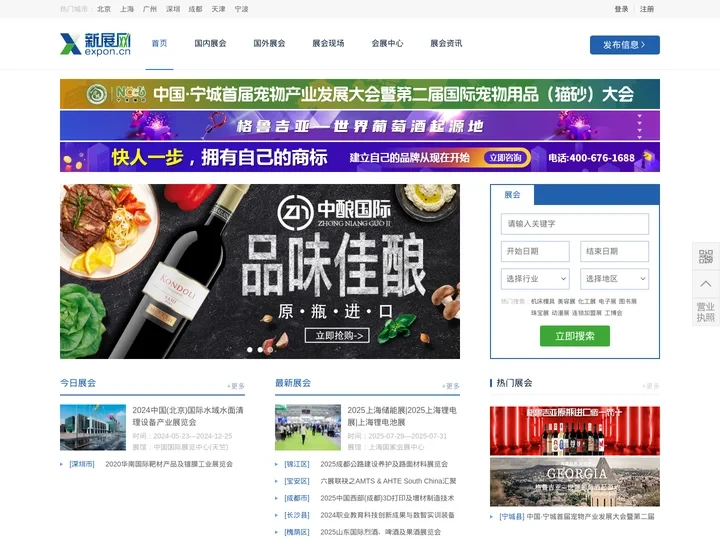The height and width of the screenshot is (540, 720).
Task: Click the 开始日期 date field
Action: pyautogui.click(x=535, y=251)
